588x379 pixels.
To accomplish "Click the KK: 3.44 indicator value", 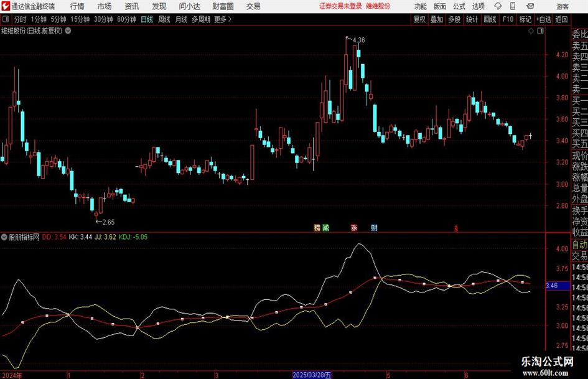I will 80,237.
